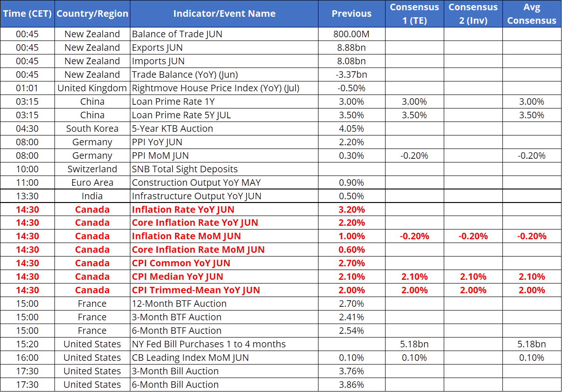562x392 pixels.
Task: Select the 4.05% previous value
Action: coord(352,128)
